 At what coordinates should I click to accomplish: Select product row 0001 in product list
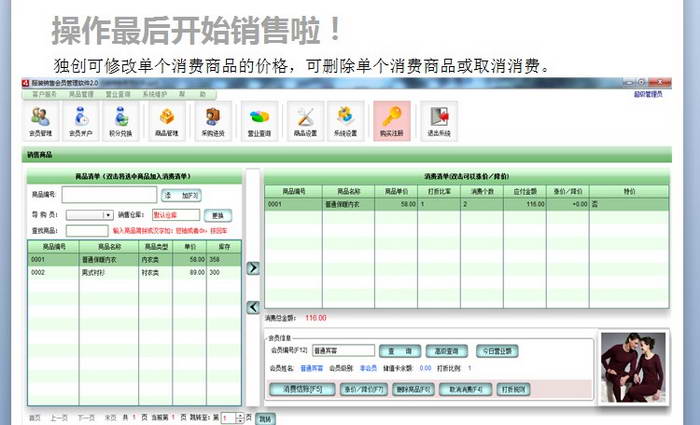tap(134, 259)
